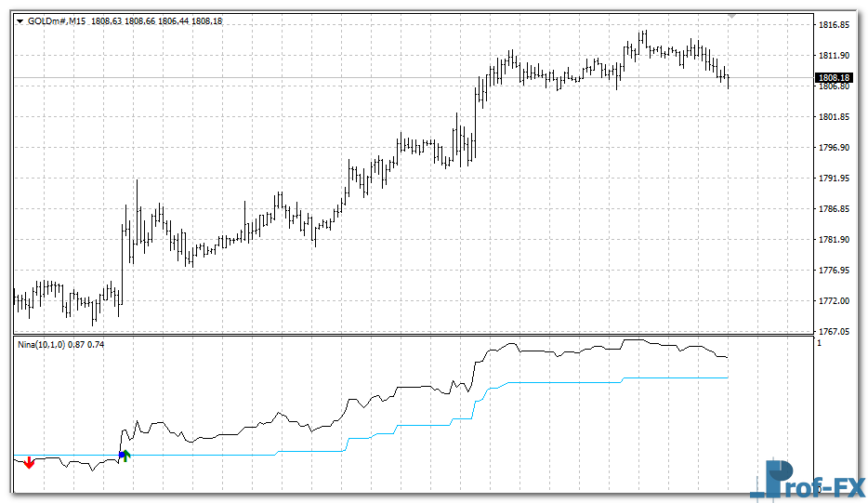Select the last price bar on the chart
This screenshot has height=503, width=868.
[729, 80]
